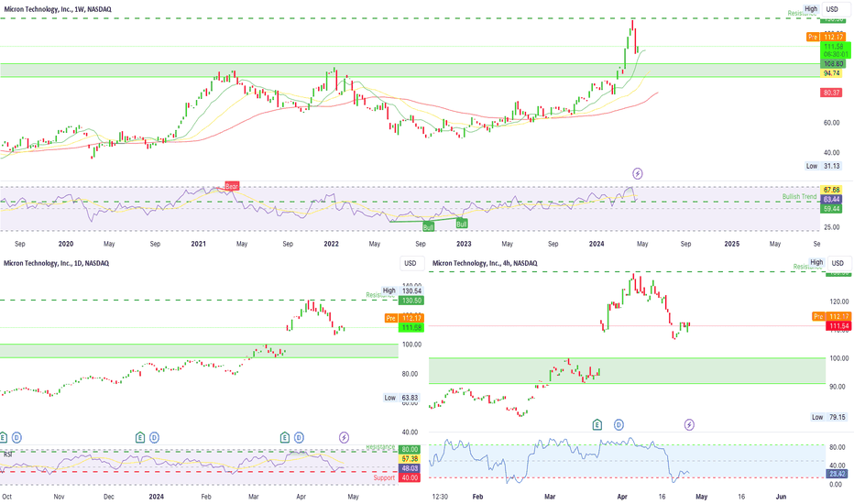Click the 'Pre 112.17' label on the 4h chart
This screenshot has width=854, height=504.
(x=831, y=316)
